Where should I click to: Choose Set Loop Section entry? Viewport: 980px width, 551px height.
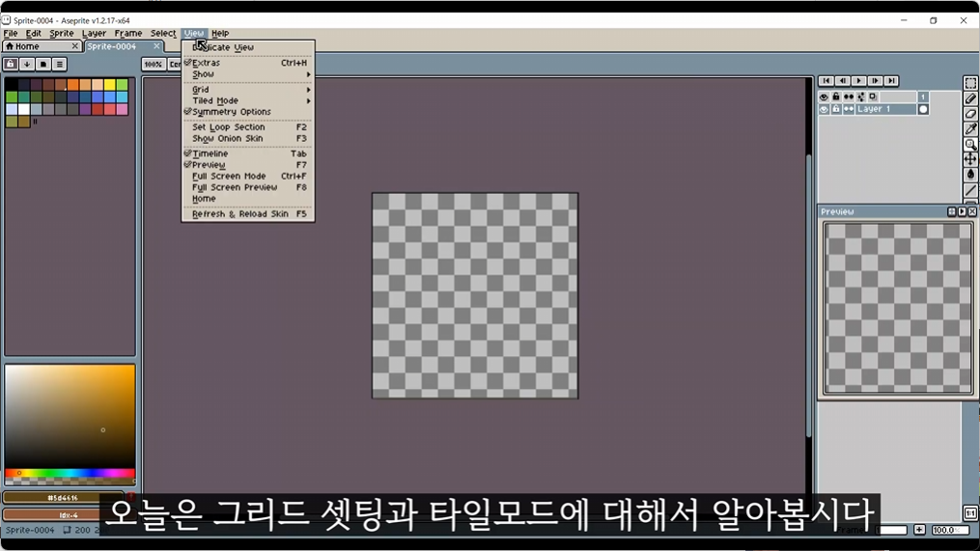click(x=247, y=126)
